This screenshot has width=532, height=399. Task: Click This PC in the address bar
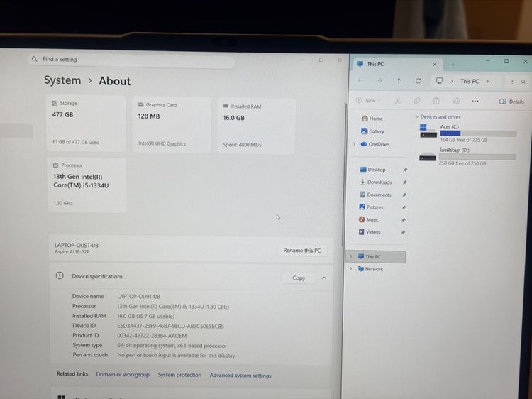[x=470, y=81]
